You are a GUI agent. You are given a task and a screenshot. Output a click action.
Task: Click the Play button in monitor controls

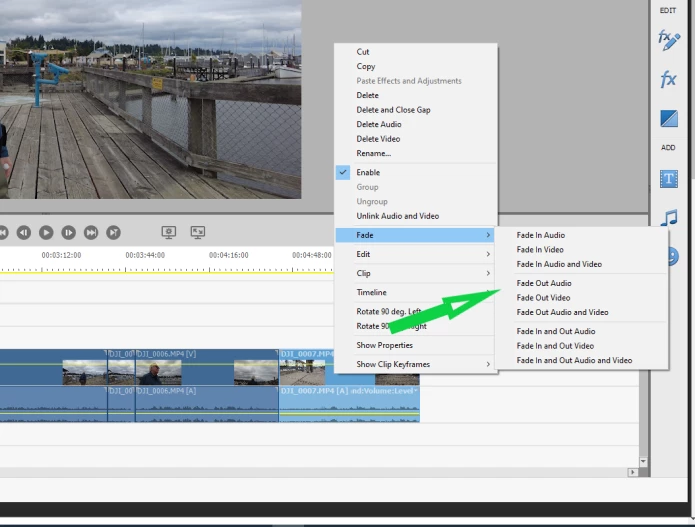(x=46, y=232)
